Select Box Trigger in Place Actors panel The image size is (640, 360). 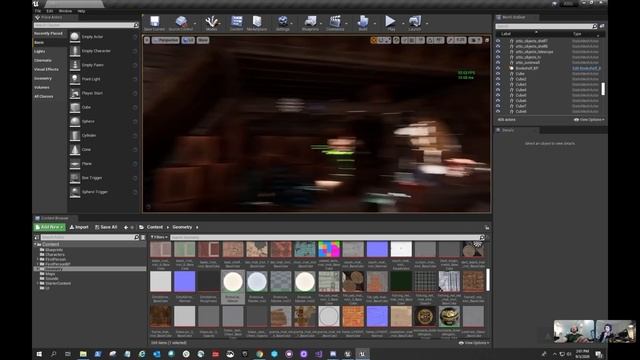(x=103, y=178)
